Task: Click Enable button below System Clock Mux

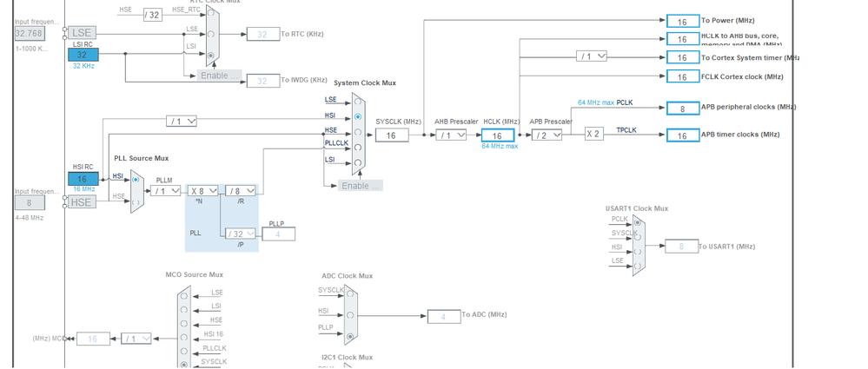Action: click(361, 186)
